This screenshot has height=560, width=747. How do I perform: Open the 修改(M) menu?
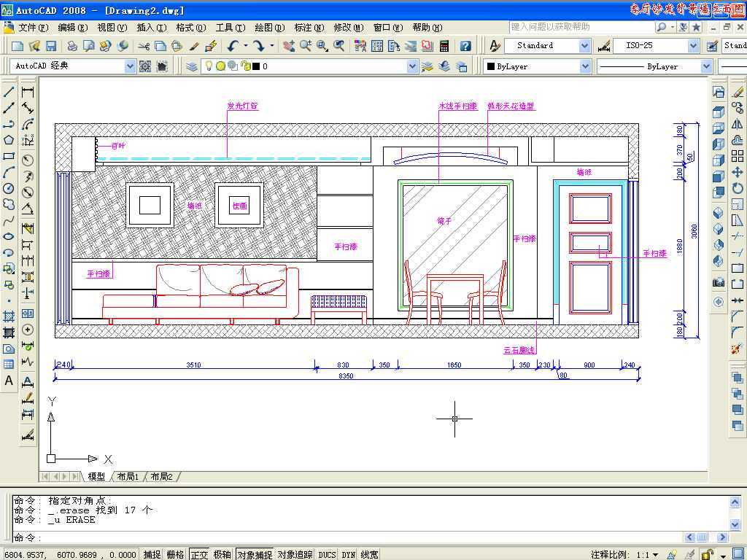point(348,28)
